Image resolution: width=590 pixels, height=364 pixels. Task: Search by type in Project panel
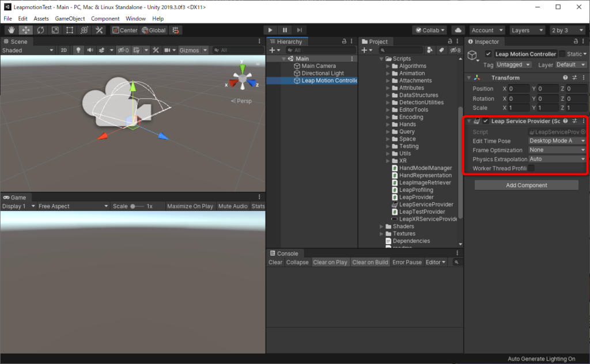429,50
